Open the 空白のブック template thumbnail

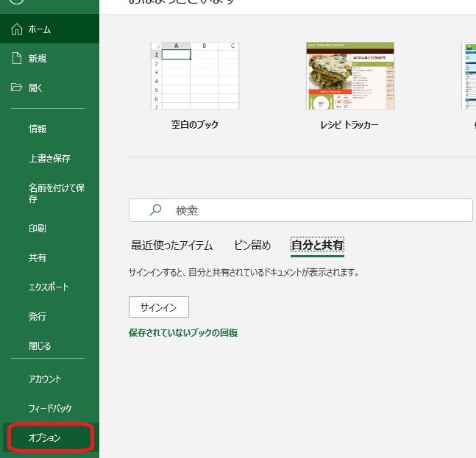click(x=194, y=76)
